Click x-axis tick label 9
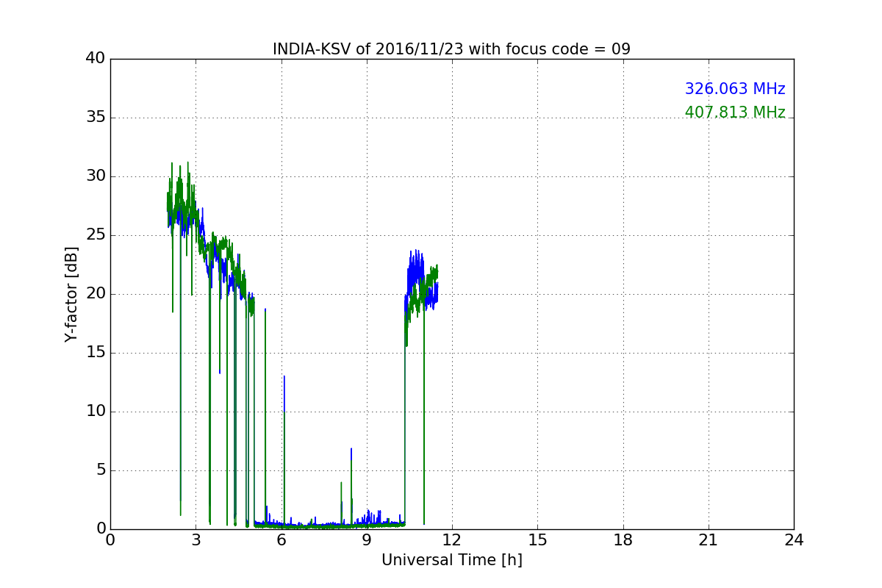The width and height of the screenshot is (882, 588). (x=367, y=540)
